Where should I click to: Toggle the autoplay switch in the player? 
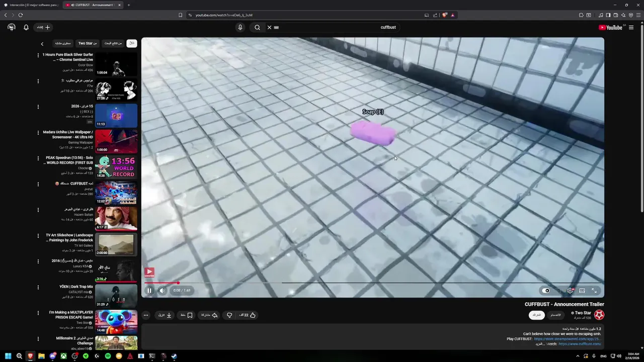click(547, 291)
